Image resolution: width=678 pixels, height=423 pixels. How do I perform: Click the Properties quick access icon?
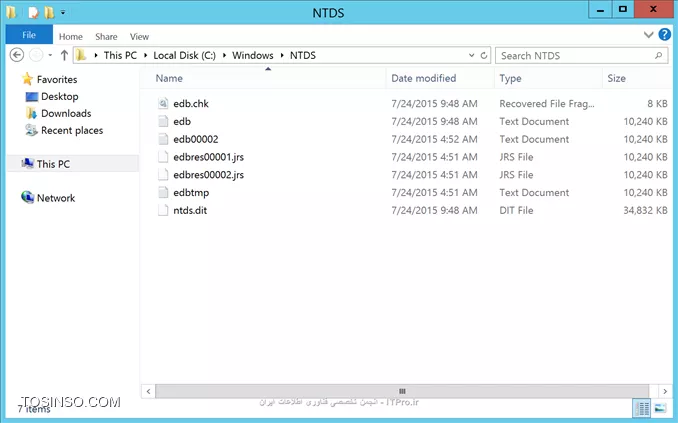point(33,13)
